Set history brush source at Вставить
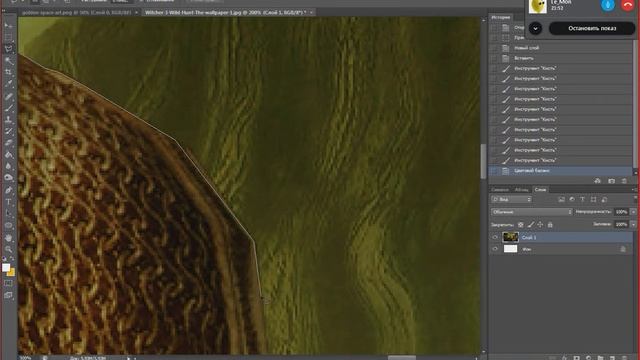Image resolution: width=640 pixels, height=360 pixels. 494,58
